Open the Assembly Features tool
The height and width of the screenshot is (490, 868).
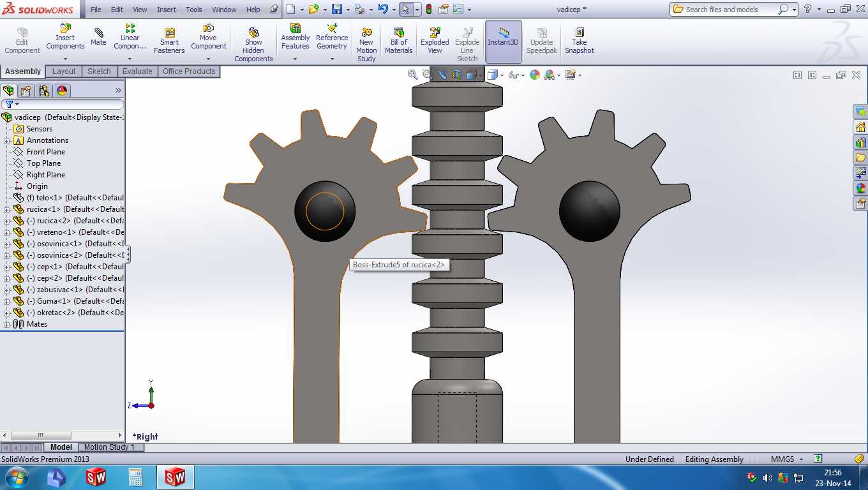[296, 37]
